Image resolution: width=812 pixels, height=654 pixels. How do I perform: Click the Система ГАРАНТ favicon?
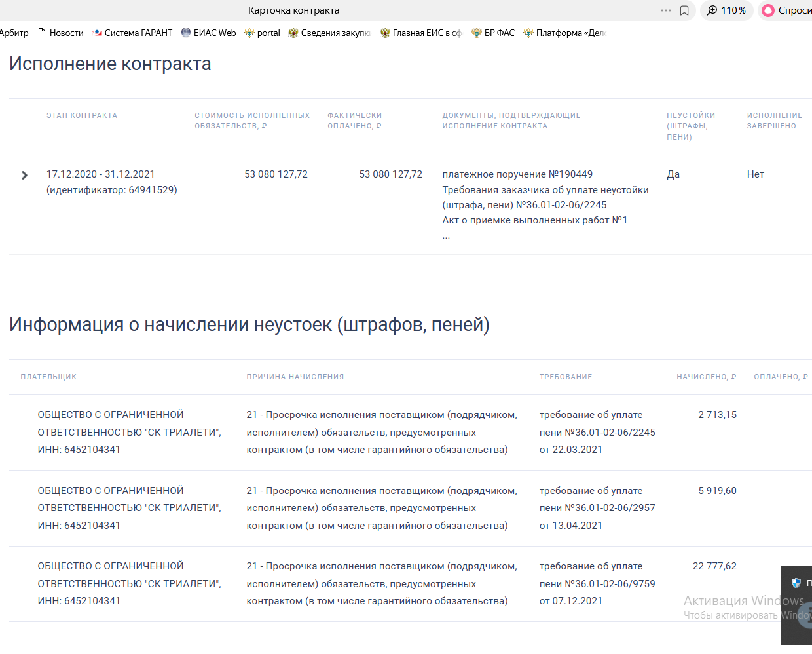(97, 33)
